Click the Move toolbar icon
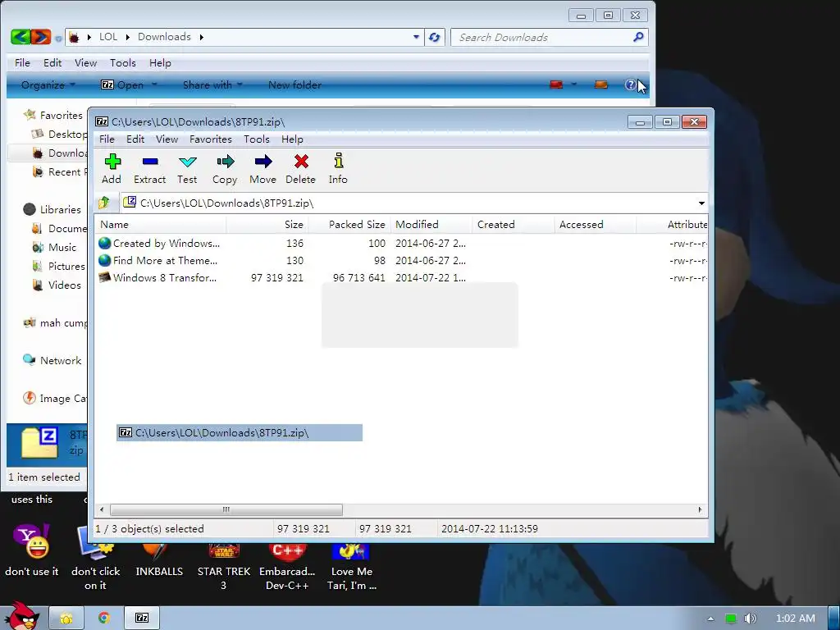 (263, 169)
